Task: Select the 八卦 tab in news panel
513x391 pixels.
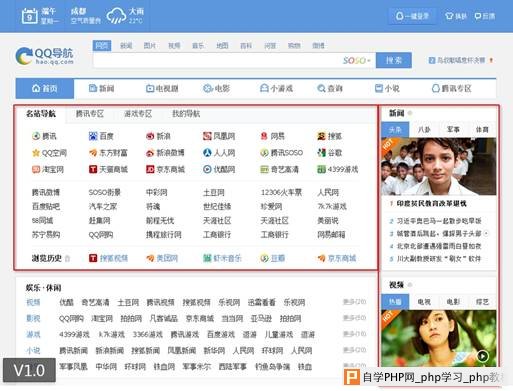Action: tap(424, 130)
